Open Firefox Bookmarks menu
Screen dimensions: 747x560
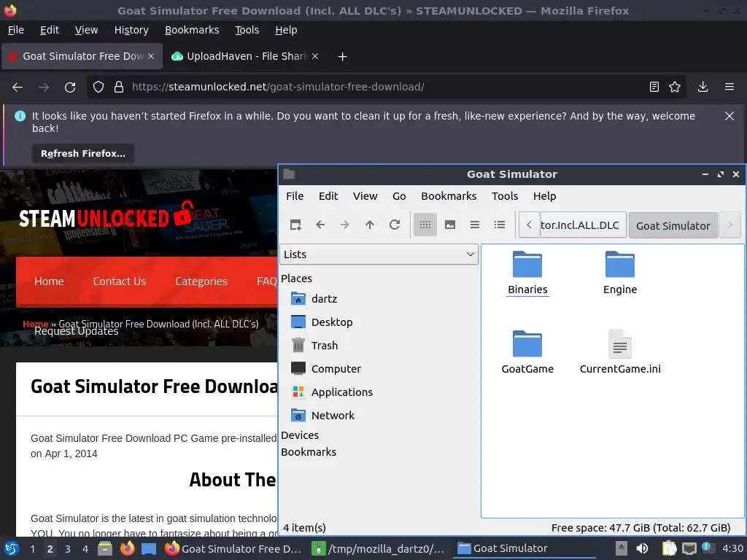point(192,30)
